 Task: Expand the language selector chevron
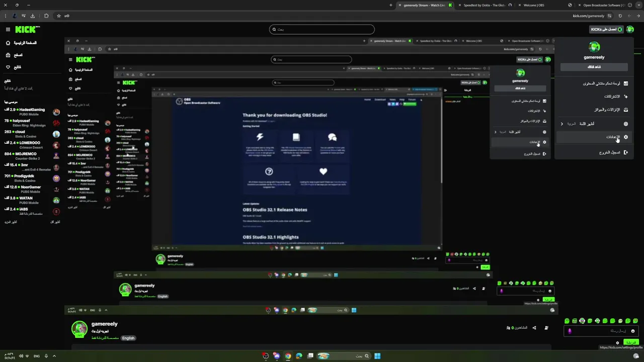(562, 124)
